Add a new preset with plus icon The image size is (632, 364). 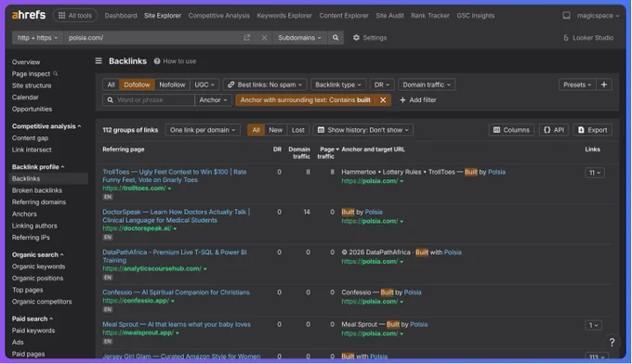coord(604,84)
